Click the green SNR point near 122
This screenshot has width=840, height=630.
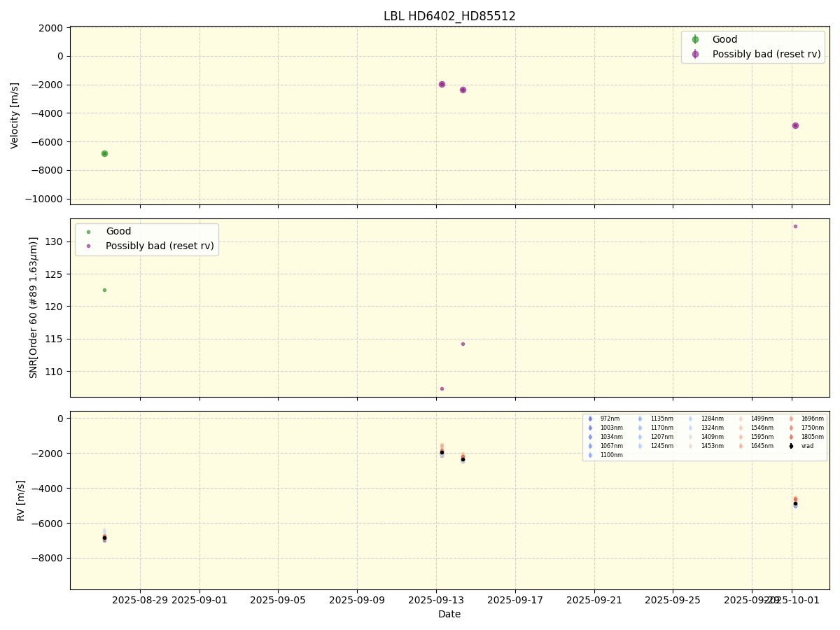pos(104,290)
